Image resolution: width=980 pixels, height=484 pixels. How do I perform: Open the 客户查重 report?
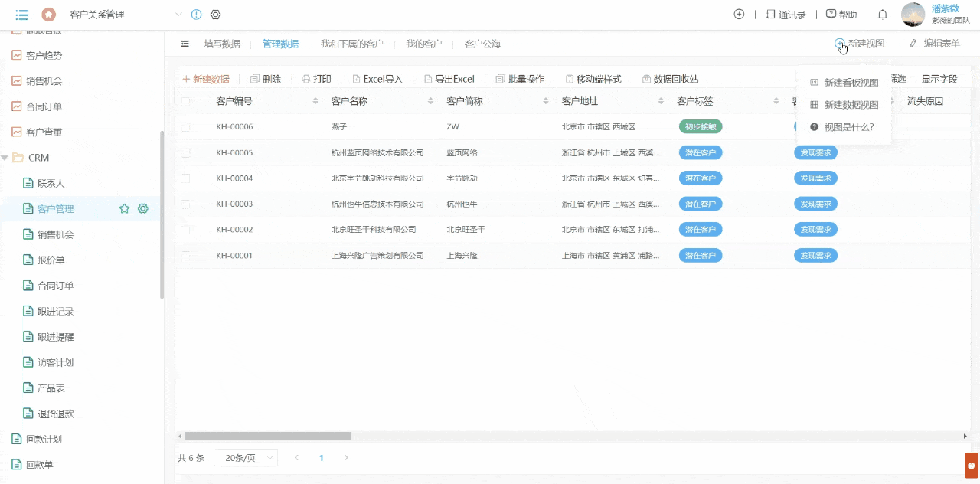[17, 132]
